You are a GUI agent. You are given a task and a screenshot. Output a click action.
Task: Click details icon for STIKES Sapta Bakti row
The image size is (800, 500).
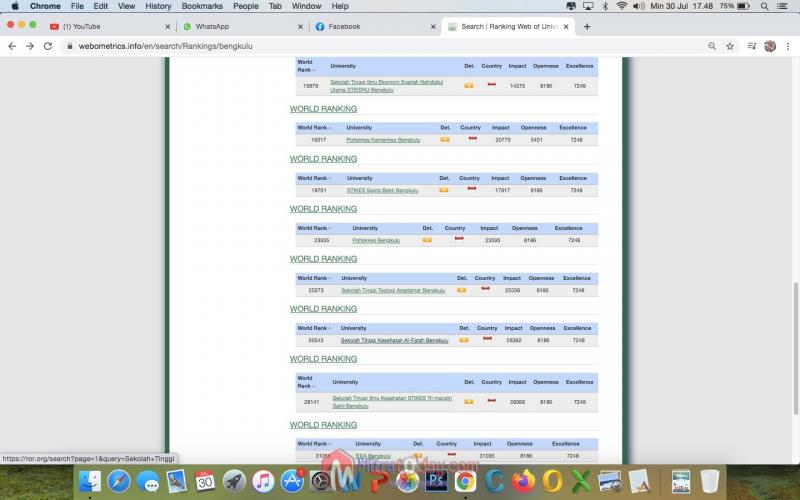click(444, 190)
